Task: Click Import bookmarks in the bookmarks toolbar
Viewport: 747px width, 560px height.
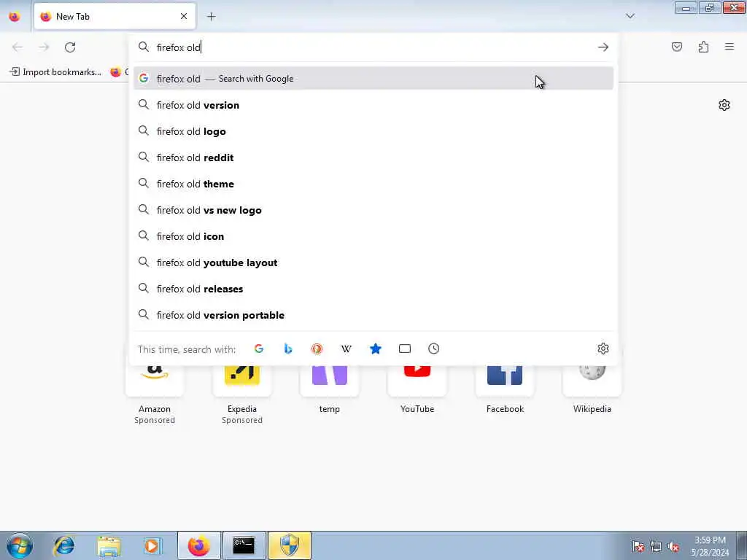Action: pos(55,72)
